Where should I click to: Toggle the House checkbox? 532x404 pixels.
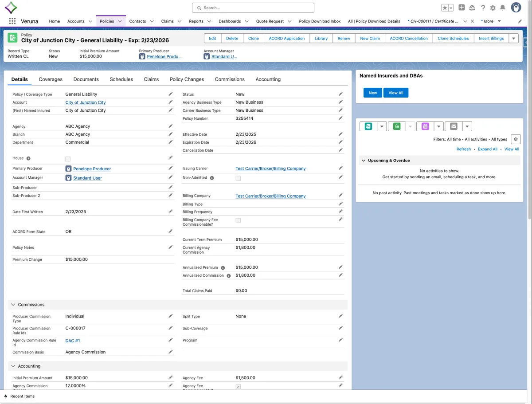68,159
